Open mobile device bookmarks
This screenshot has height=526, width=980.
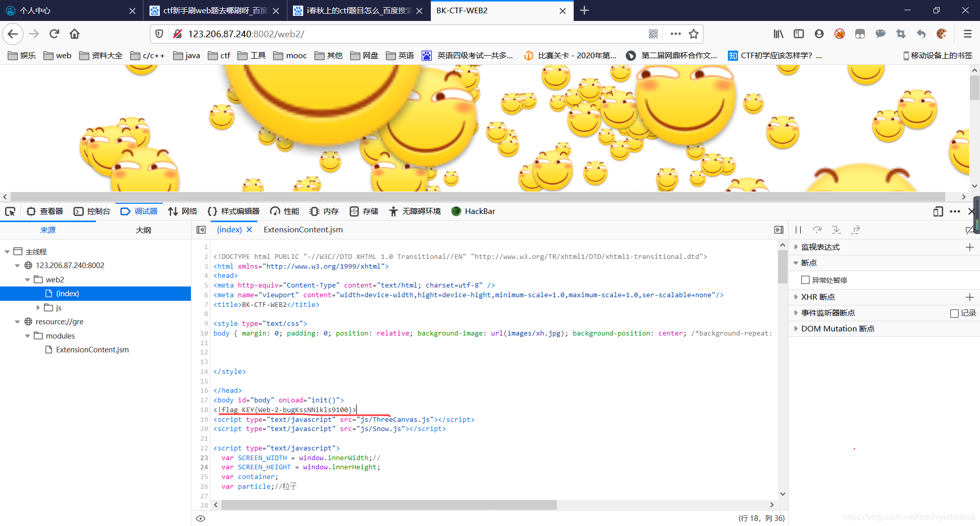coord(938,56)
